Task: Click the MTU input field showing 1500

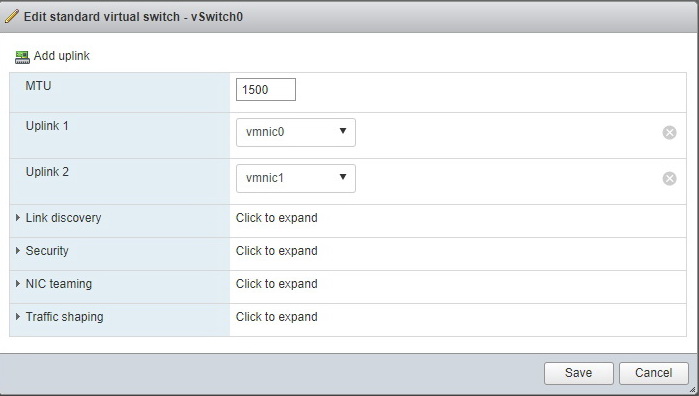Action: [x=266, y=90]
